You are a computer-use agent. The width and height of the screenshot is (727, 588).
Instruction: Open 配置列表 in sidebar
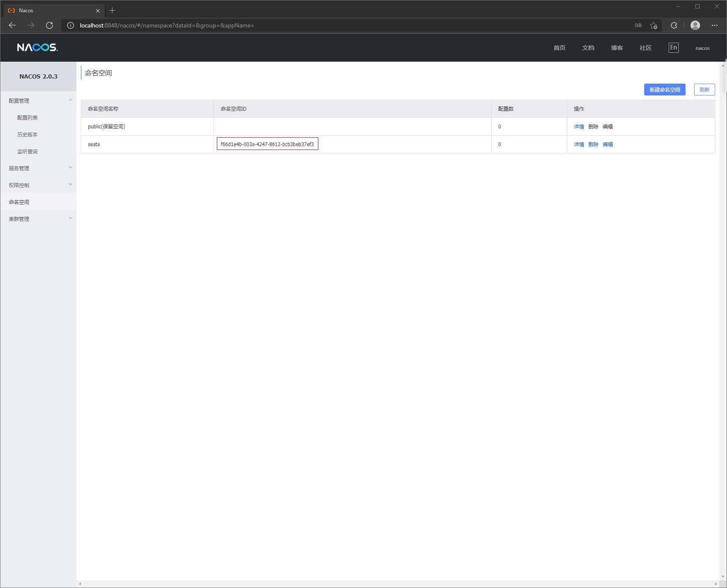[x=27, y=117]
